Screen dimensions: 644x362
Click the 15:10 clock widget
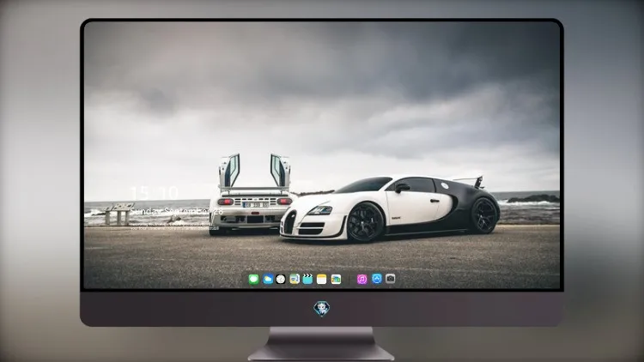pos(154,192)
